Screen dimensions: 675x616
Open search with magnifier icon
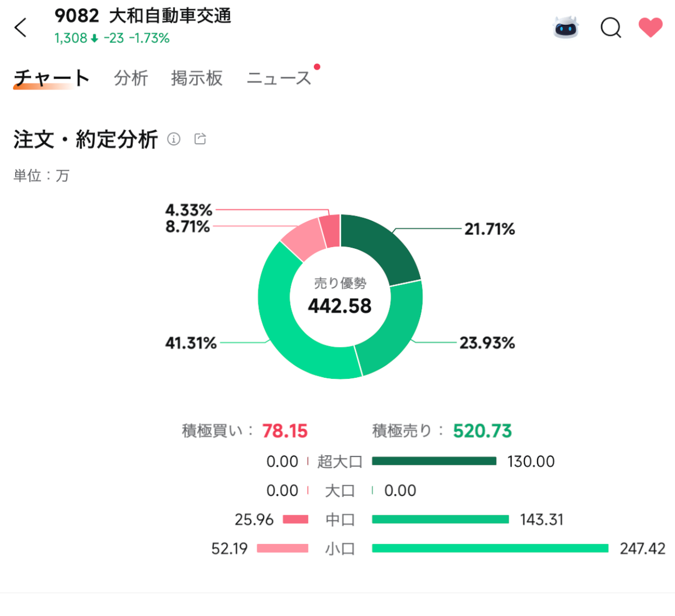click(x=611, y=28)
